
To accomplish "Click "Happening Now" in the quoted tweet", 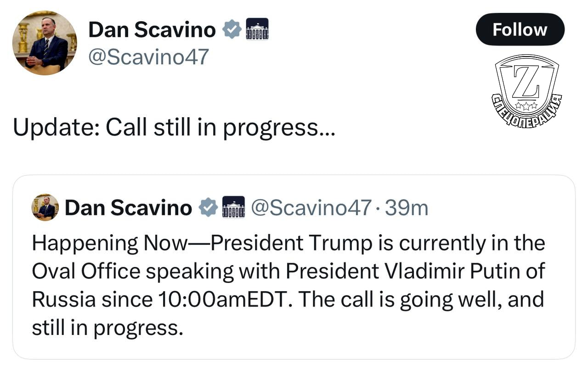I will pos(107,243).
